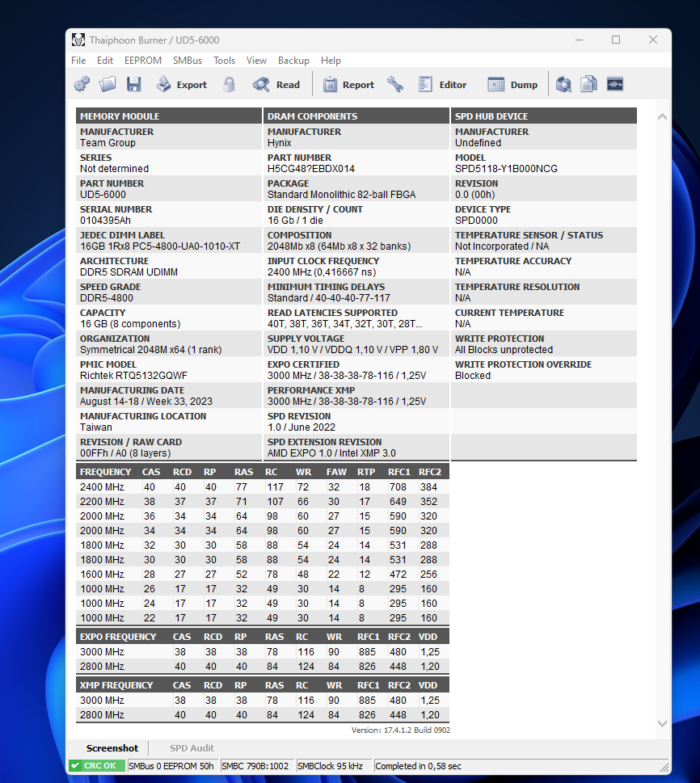Open the Help menu

point(331,61)
